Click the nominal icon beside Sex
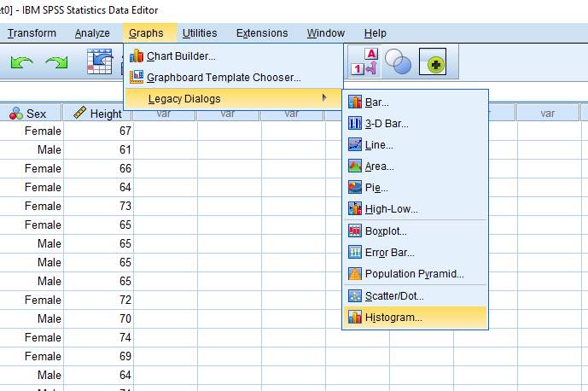588x391 pixels. tap(16, 114)
